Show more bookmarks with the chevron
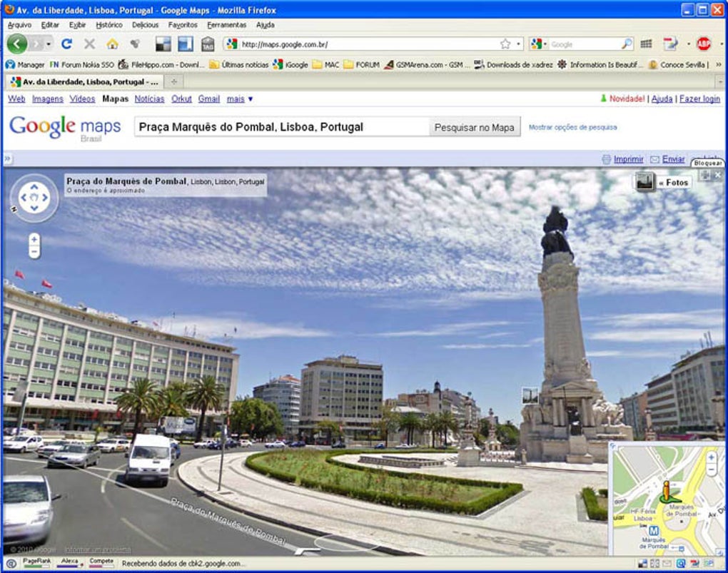Viewport: 728px width, 573px height. tap(719, 64)
